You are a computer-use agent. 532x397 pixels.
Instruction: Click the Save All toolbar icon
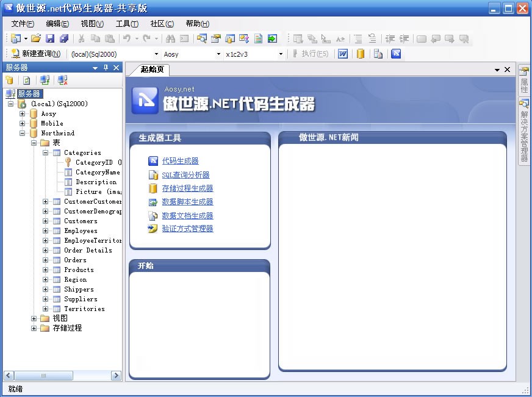(64, 38)
